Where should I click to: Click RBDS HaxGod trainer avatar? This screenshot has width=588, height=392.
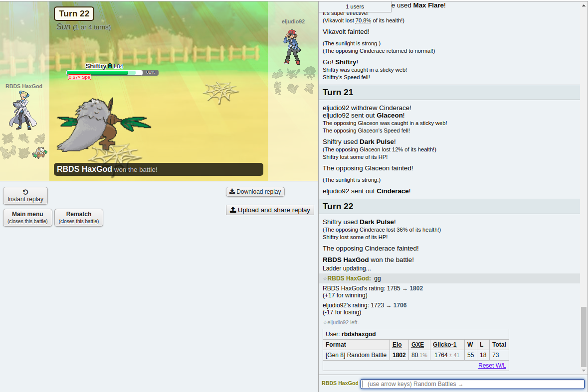22,110
